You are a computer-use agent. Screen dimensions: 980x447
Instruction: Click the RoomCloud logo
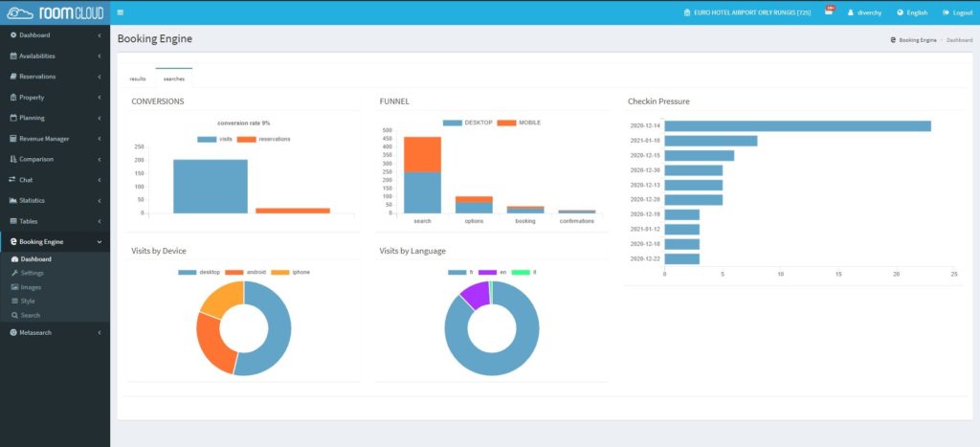[x=55, y=12]
